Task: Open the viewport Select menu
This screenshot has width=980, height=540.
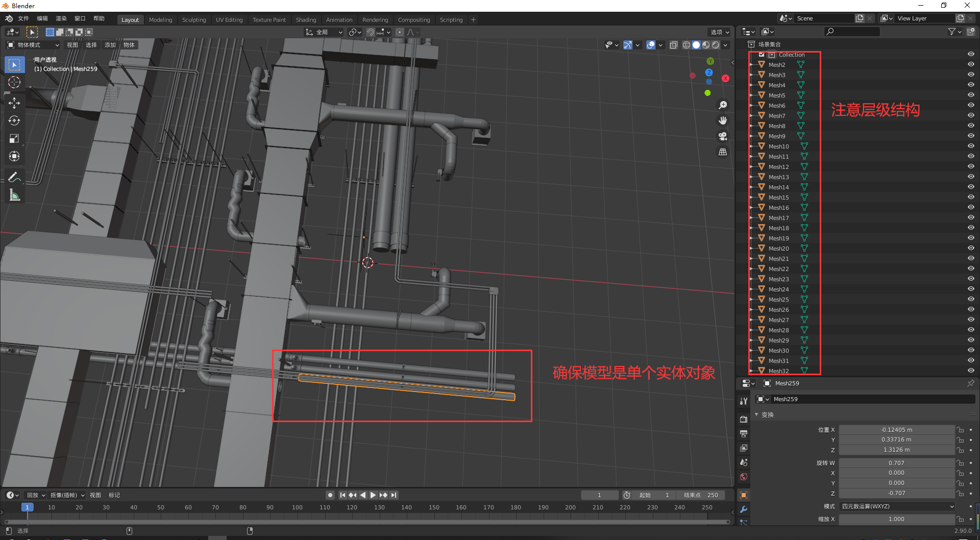Action: pos(91,45)
